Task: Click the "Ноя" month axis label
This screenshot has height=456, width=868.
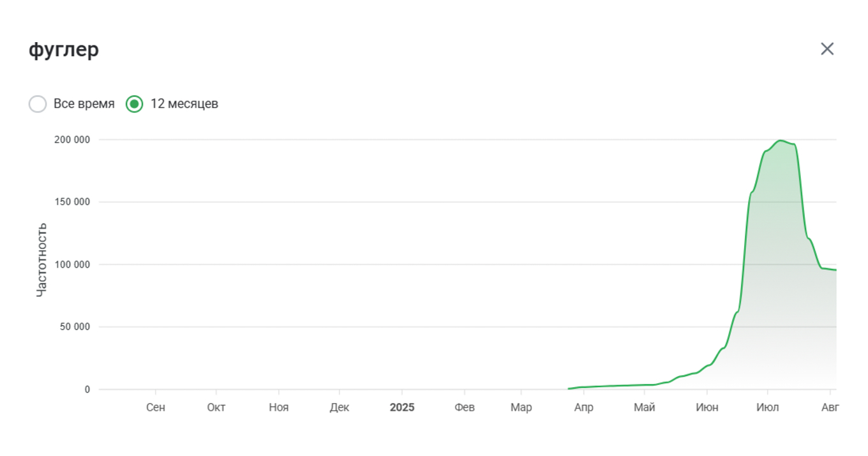Action: coord(278,407)
